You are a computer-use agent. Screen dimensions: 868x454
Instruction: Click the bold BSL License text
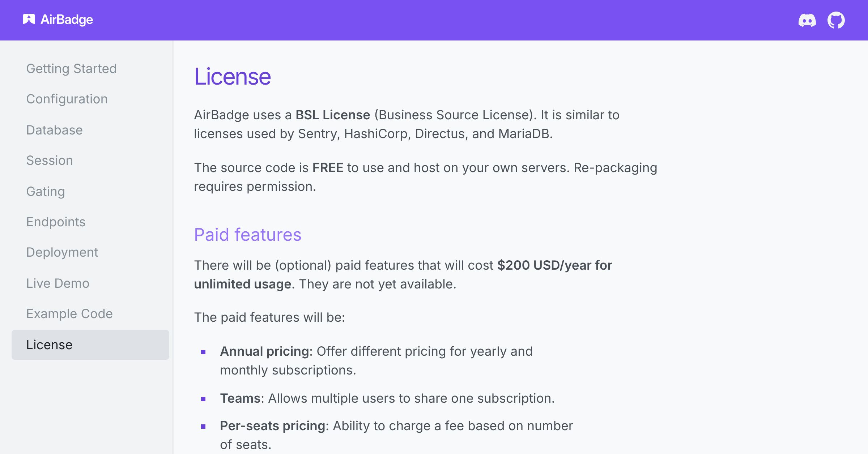[333, 115]
